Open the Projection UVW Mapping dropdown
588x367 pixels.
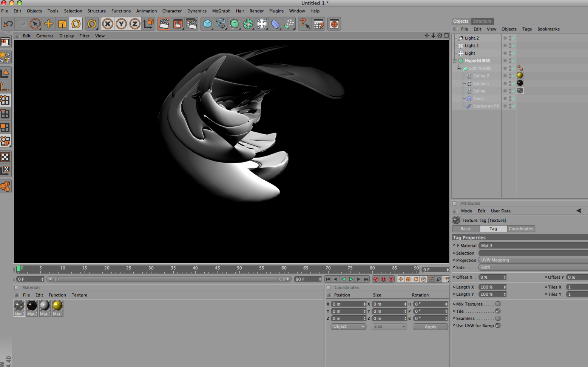point(533,260)
